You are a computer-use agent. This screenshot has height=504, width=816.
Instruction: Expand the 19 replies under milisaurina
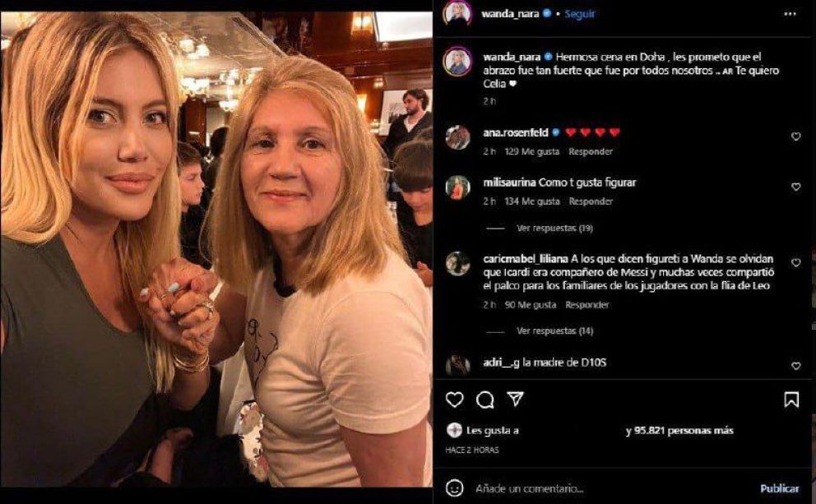click(554, 228)
